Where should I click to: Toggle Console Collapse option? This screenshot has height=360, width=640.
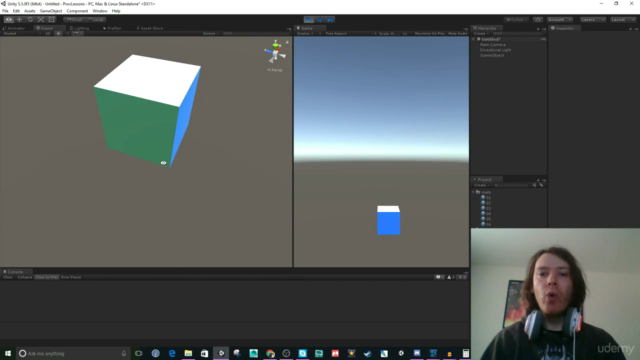tap(24, 277)
